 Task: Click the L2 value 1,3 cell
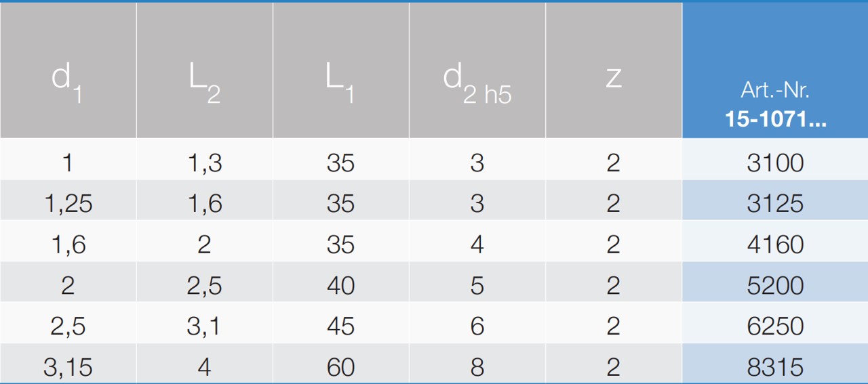(204, 163)
